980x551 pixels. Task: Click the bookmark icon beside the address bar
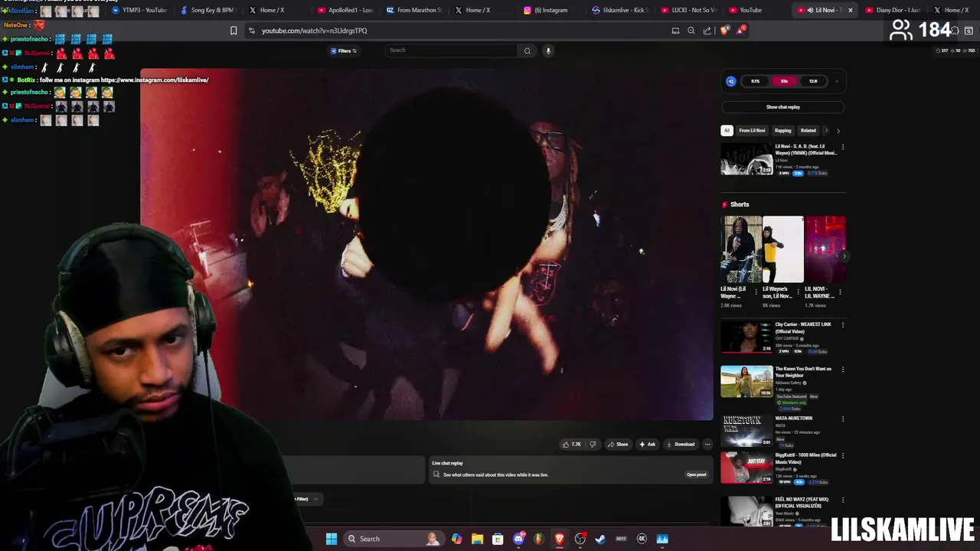click(x=234, y=31)
